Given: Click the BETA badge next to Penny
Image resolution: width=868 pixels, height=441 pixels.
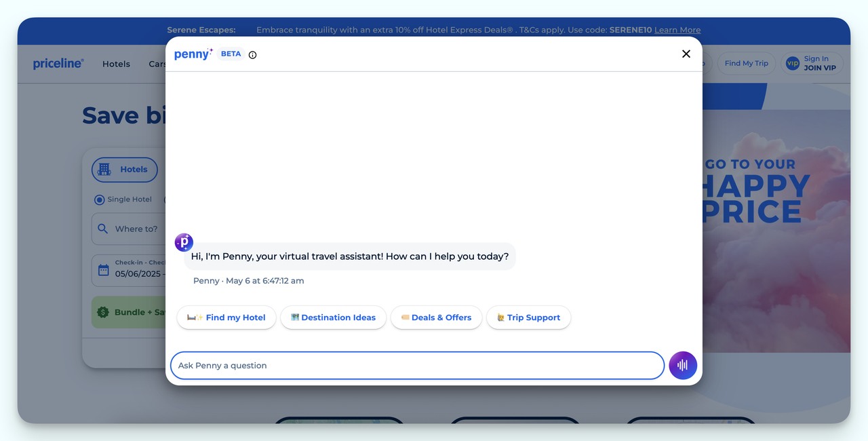Looking at the screenshot, I should (231, 54).
